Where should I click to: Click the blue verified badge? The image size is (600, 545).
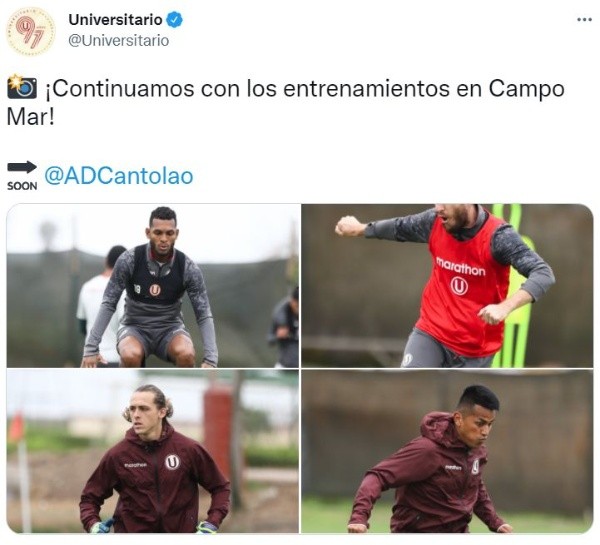[174, 20]
